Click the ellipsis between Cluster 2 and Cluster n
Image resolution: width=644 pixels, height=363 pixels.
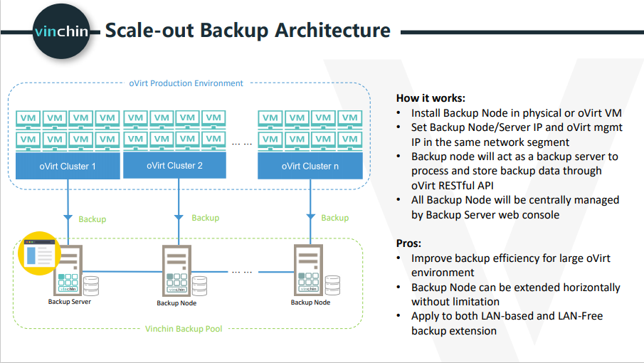pos(242,144)
